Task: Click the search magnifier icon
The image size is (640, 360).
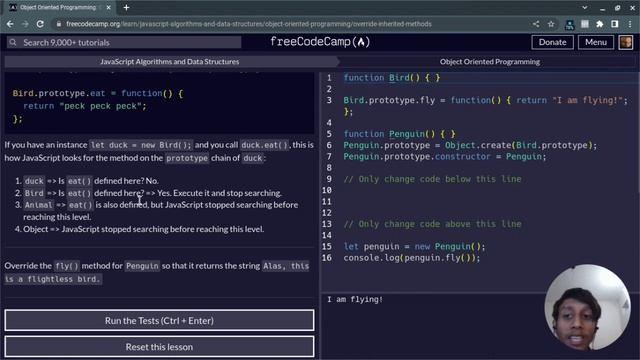Action: (x=13, y=42)
